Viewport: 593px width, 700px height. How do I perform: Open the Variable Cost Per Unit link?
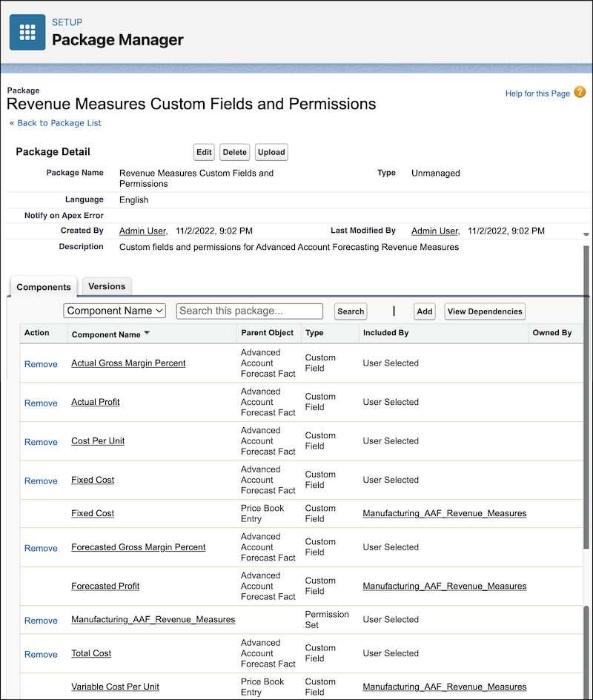tap(115, 687)
